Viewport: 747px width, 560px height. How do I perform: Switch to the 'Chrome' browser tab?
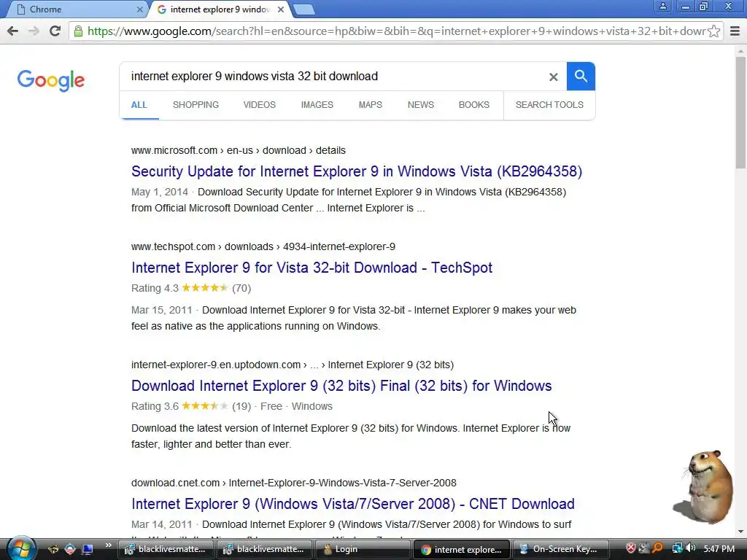coord(75,9)
